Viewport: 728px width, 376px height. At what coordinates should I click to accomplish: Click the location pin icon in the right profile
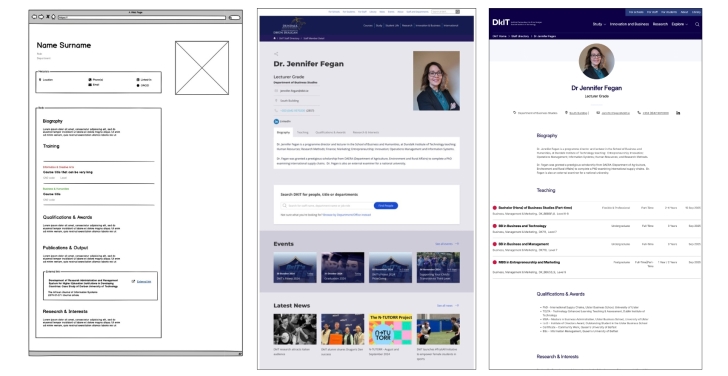pyautogui.click(x=566, y=113)
